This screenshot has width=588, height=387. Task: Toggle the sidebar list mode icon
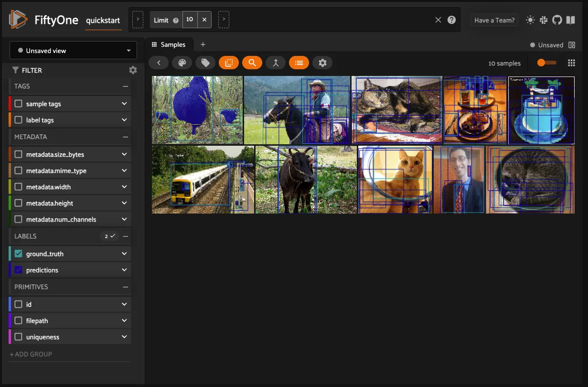click(x=299, y=63)
